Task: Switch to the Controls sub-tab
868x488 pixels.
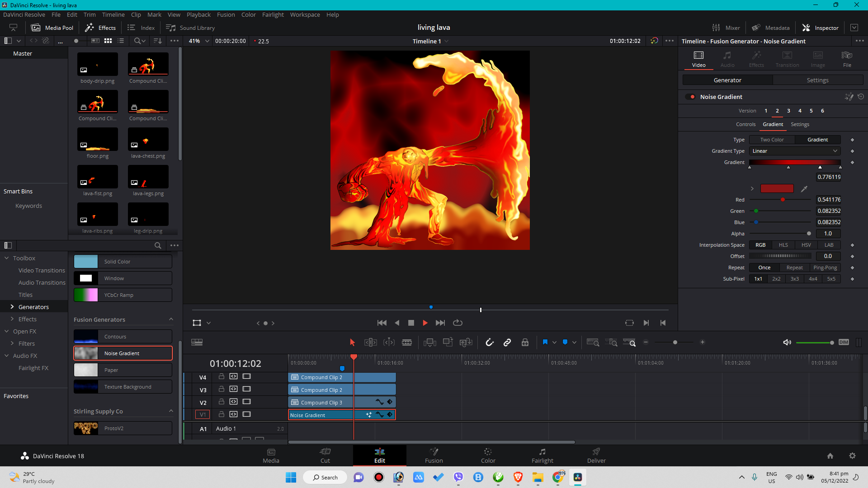Action: [745, 124]
